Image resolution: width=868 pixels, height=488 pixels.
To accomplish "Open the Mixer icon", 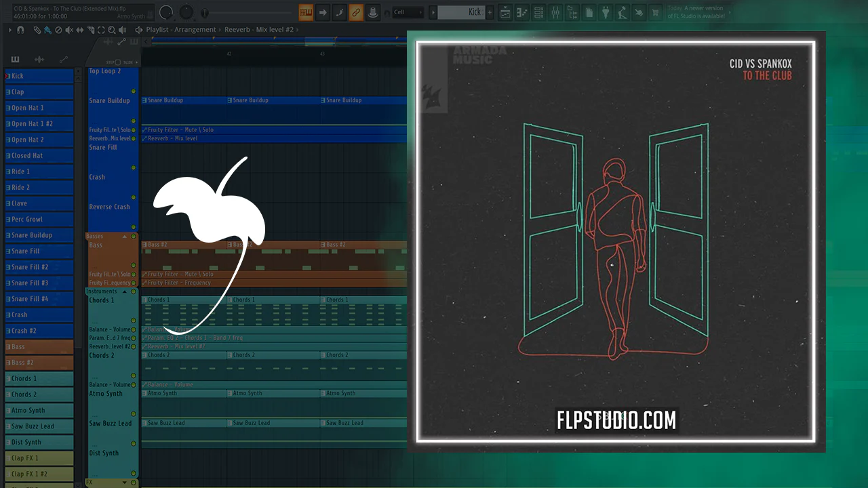I will tap(555, 12).
